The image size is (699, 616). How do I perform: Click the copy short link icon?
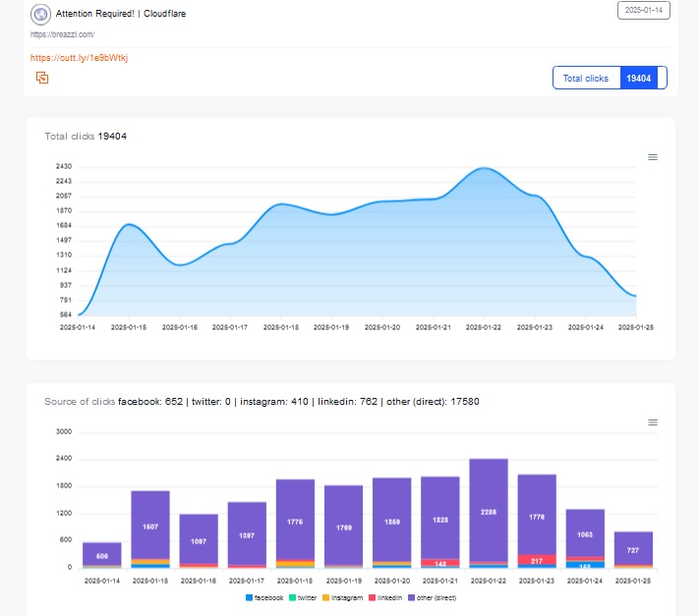tap(42, 78)
